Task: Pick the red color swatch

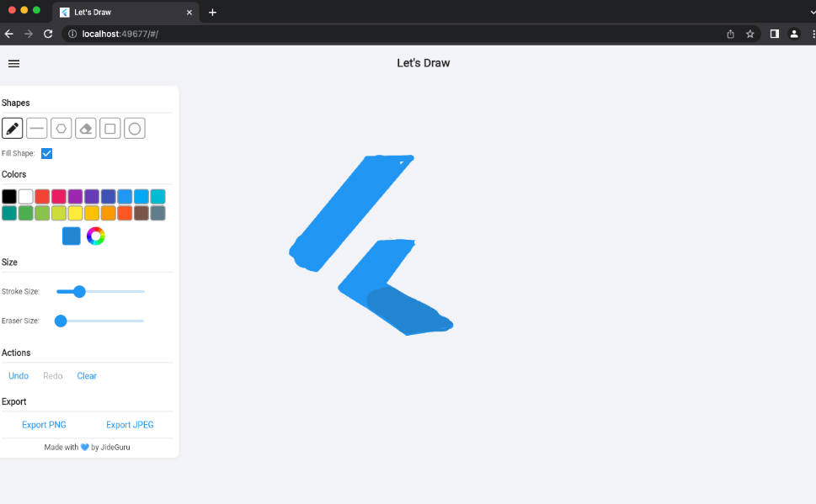Action: [42, 197]
